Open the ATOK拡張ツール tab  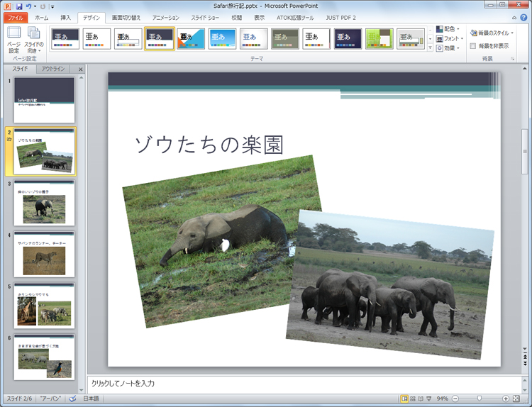295,18
